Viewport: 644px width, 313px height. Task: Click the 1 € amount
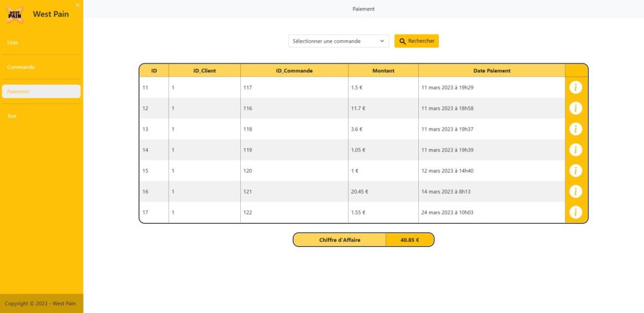point(355,171)
